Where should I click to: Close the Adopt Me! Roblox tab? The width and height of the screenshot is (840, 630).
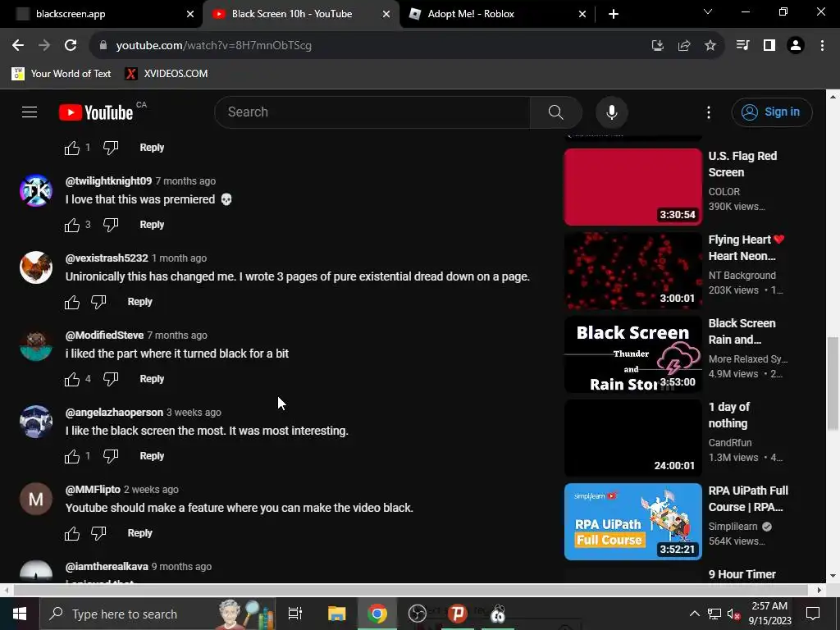[582, 14]
